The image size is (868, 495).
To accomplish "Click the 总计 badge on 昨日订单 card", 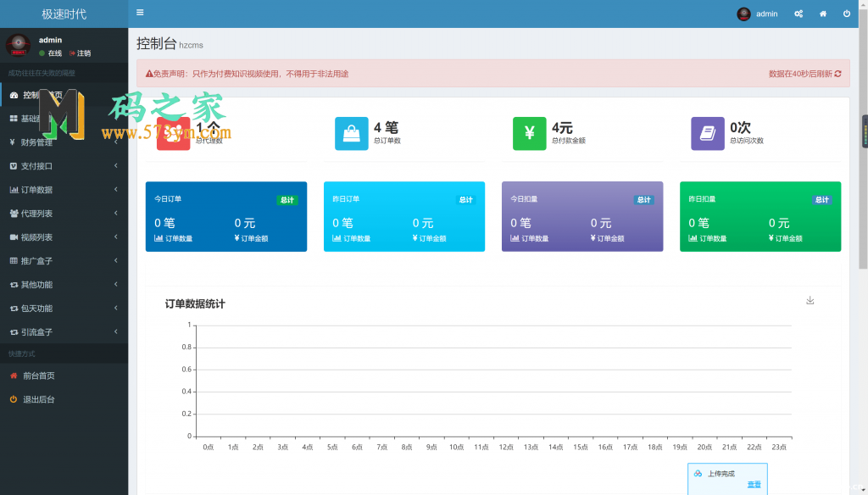I will [x=465, y=200].
